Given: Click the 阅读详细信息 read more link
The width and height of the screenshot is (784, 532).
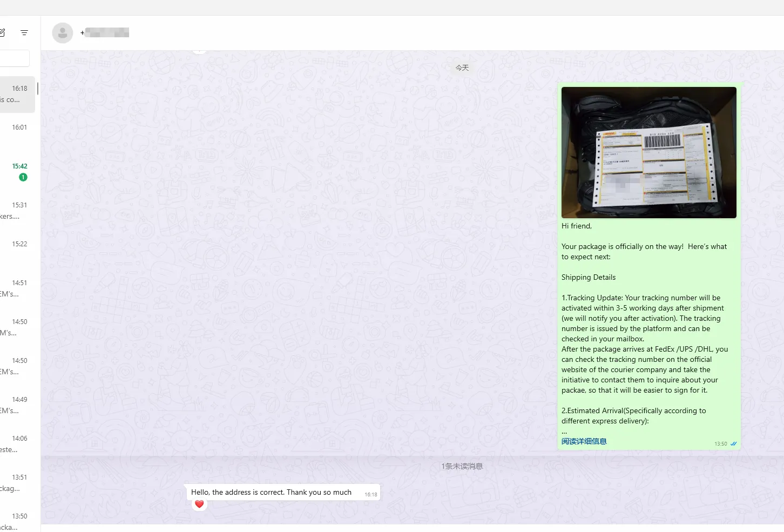Looking at the screenshot, I should point(584,441).
